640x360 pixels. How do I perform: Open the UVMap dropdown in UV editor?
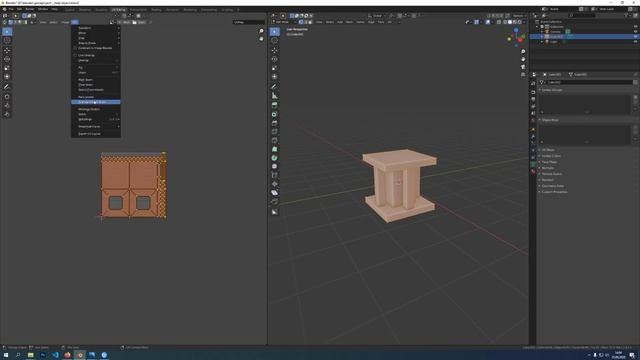point(249,22)
